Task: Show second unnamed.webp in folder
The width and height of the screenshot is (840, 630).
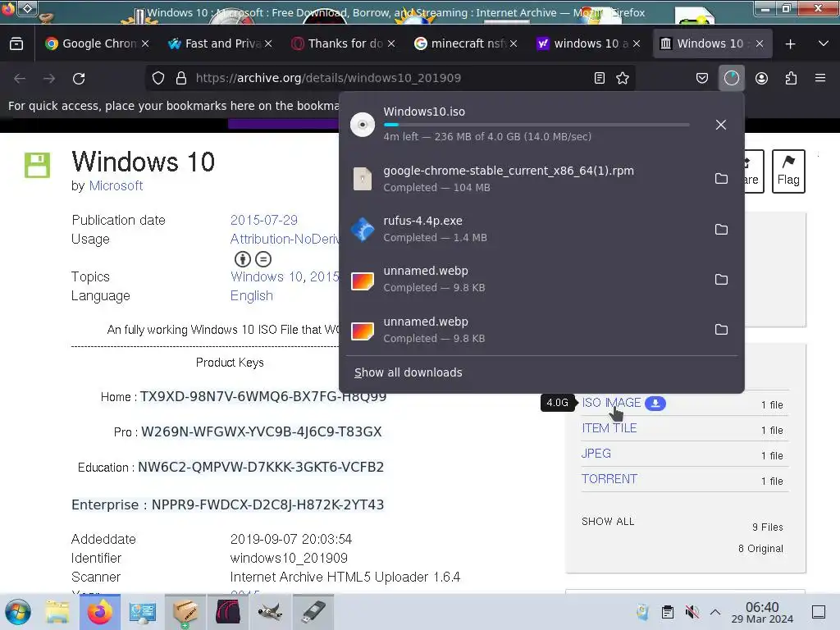Action: pyautogui.click(x=721, y=330)
